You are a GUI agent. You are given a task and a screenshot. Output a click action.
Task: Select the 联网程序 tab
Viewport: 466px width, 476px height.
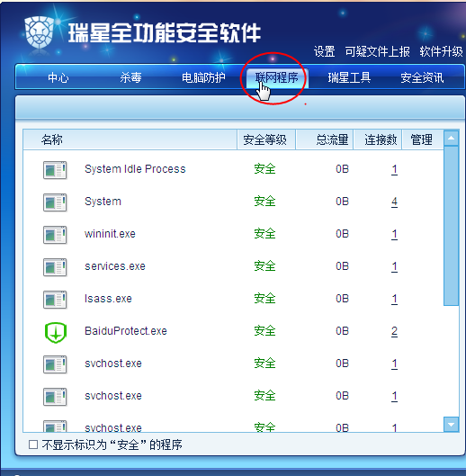click(276, 77)
